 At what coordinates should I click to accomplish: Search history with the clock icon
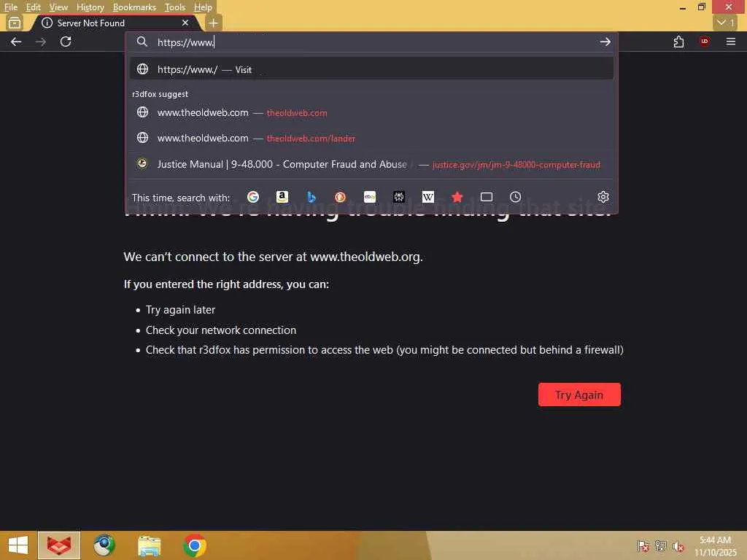coord(516,197)
